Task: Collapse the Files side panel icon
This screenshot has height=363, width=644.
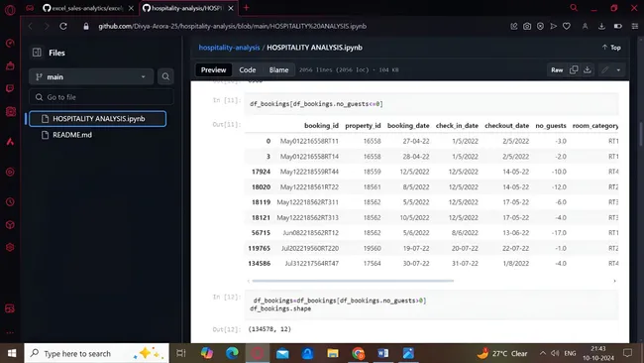Action: click(x=37, y=53)
